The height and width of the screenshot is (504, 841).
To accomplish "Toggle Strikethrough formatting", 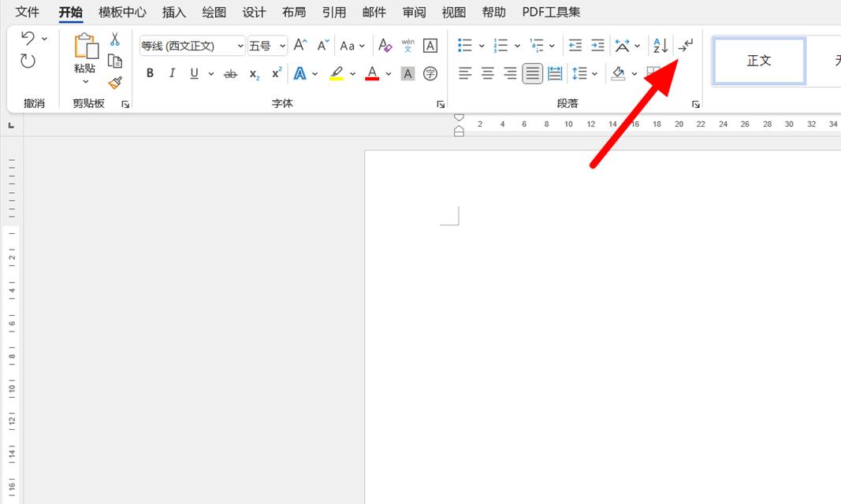I will click(x=231, y=74).
